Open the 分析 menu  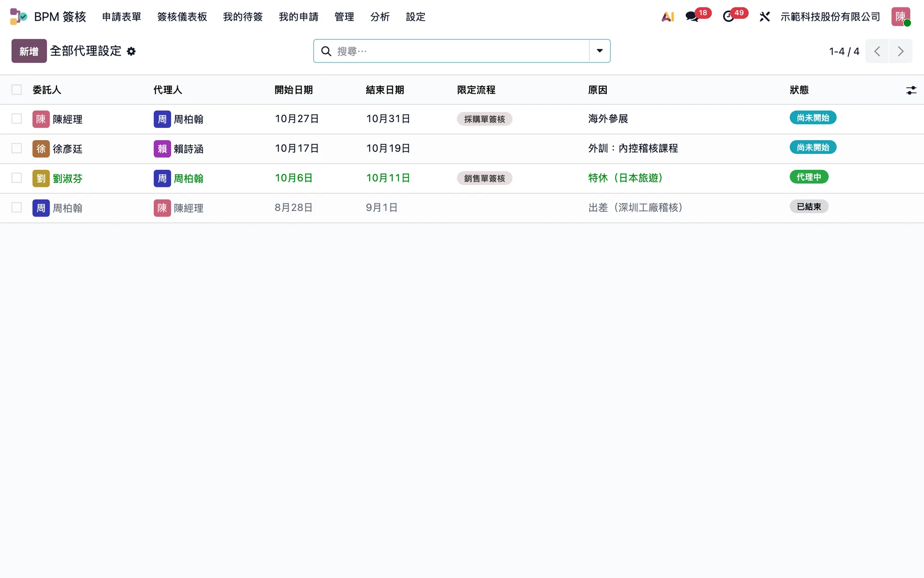(x=380, y=17)
